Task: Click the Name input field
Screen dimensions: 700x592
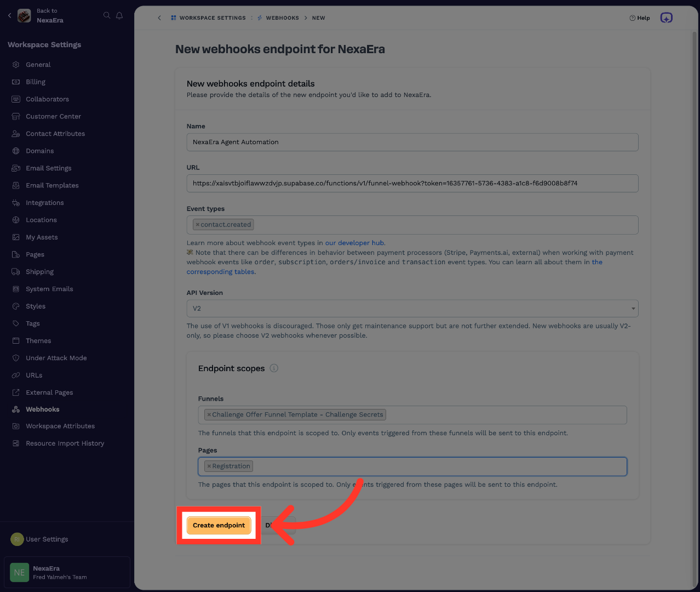Action: (x=412, y=142)
